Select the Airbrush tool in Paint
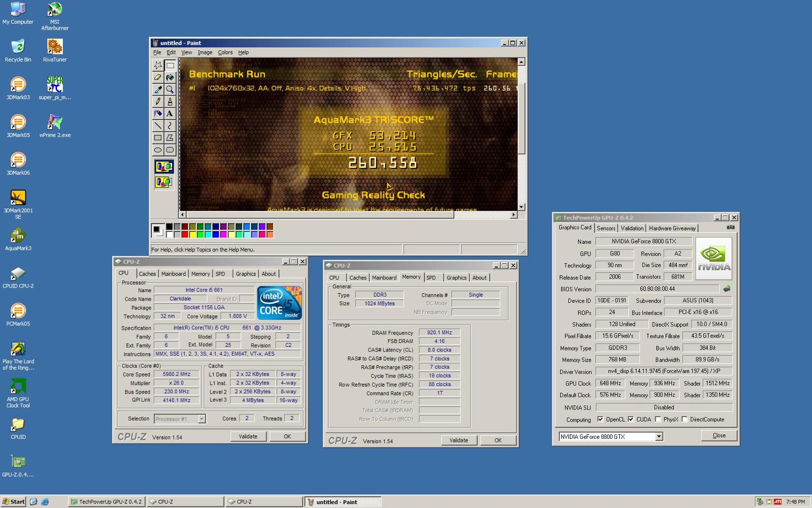This screenshot has width=812, height=508. tap(158, 114)
